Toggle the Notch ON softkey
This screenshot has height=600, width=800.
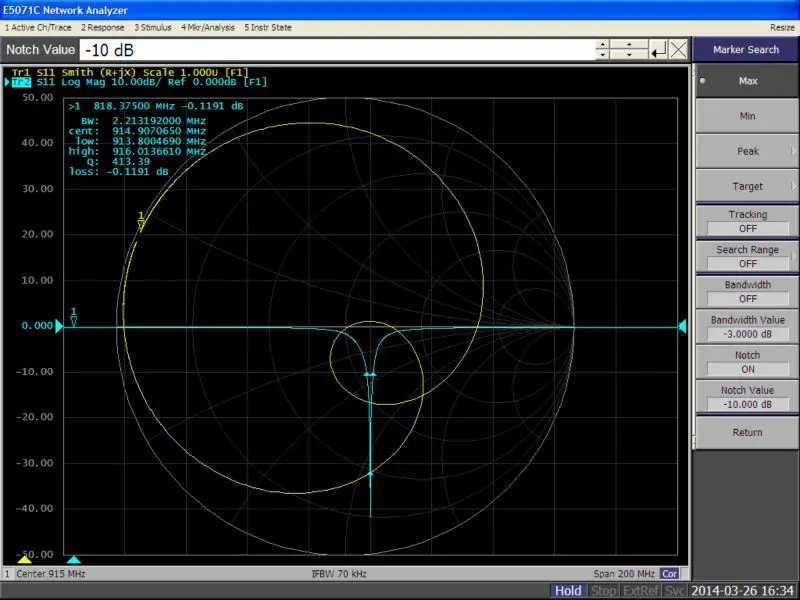pos(747,362)
